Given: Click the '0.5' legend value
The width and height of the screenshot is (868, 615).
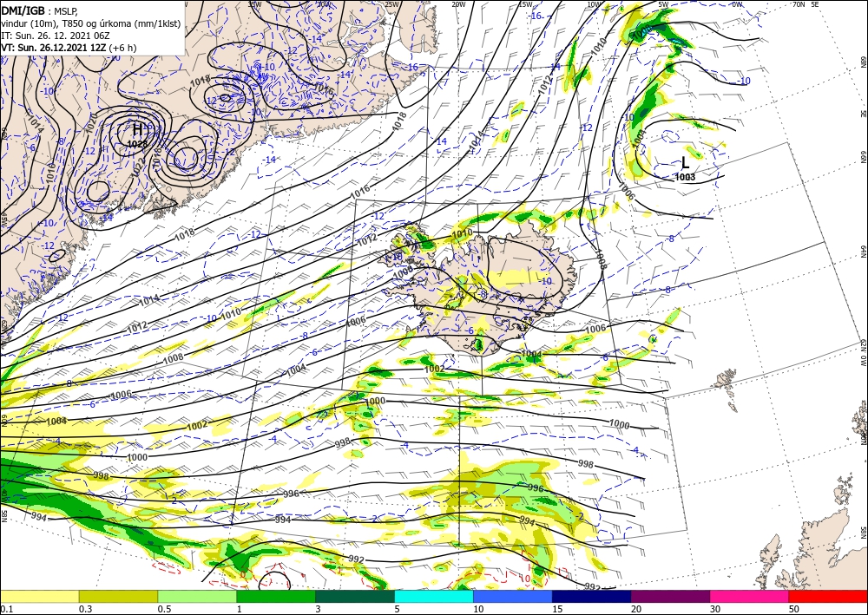Looking at the screenshot, I should coord(164,609).
